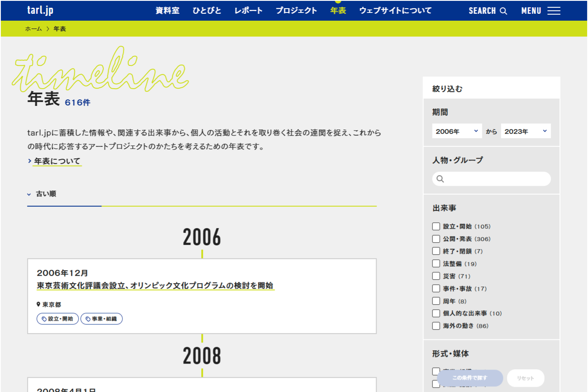
Task: Click magnifier icon in 人物・グループ search box
Action: tap(440, 179)
